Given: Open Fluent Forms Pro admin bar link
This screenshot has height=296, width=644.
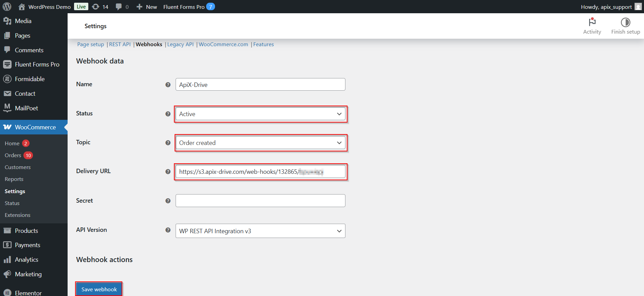Looking at the screenshot, I should [x=189, y=7].
